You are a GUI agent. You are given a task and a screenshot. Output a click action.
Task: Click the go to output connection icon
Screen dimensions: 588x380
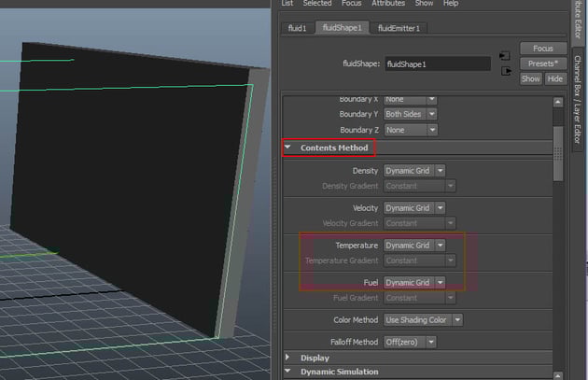click(x=506, y=71)
